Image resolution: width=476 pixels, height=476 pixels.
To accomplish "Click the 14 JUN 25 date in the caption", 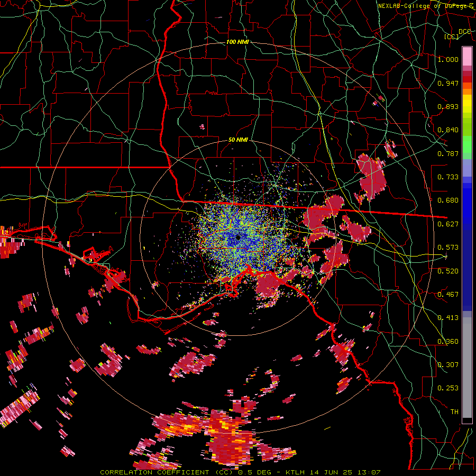I will pos(331,472).
